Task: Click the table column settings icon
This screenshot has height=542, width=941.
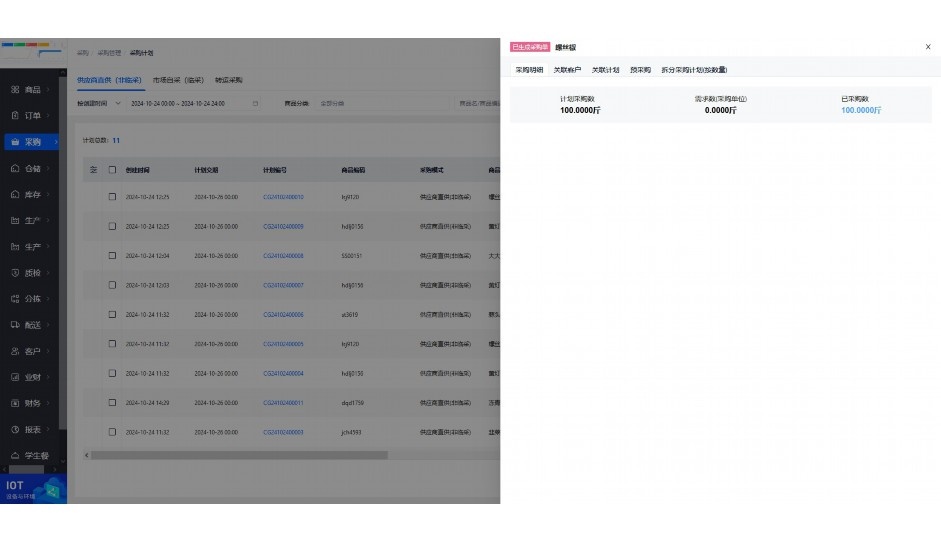Action: tap(94, 170)
